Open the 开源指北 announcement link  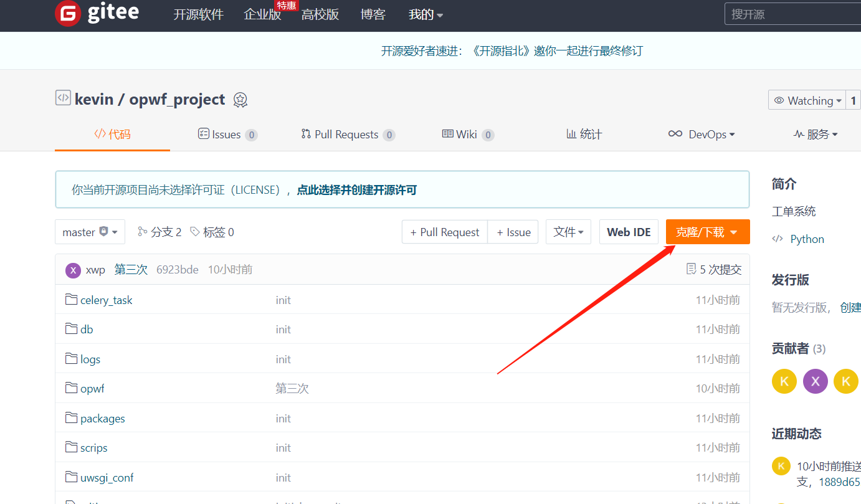511,50
